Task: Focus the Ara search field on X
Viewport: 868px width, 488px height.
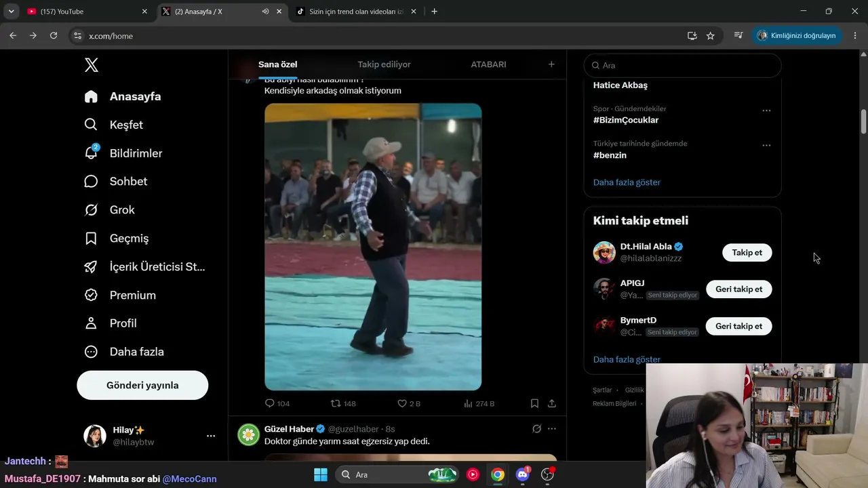Action: click(682, 65)
